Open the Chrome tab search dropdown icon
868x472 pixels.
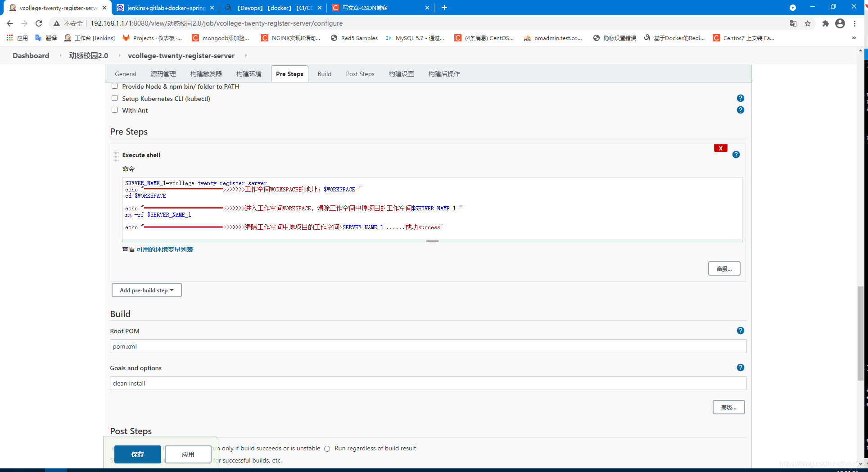[793, 8]
